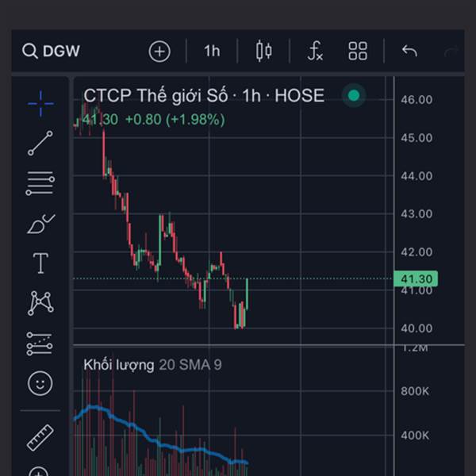Choose the brush drawing tool
The width and height of the screenshot is (476, 476).
click(x=40, y=225)
